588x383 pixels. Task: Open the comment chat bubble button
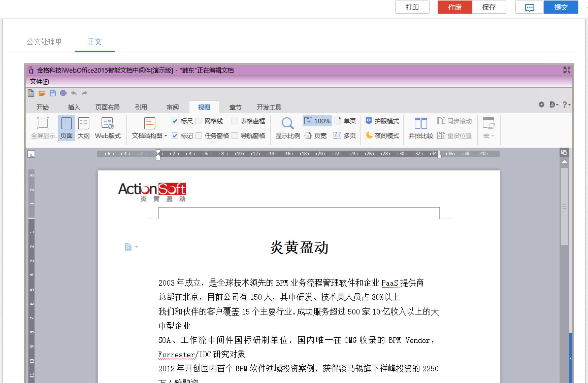(x=530, y=7)
